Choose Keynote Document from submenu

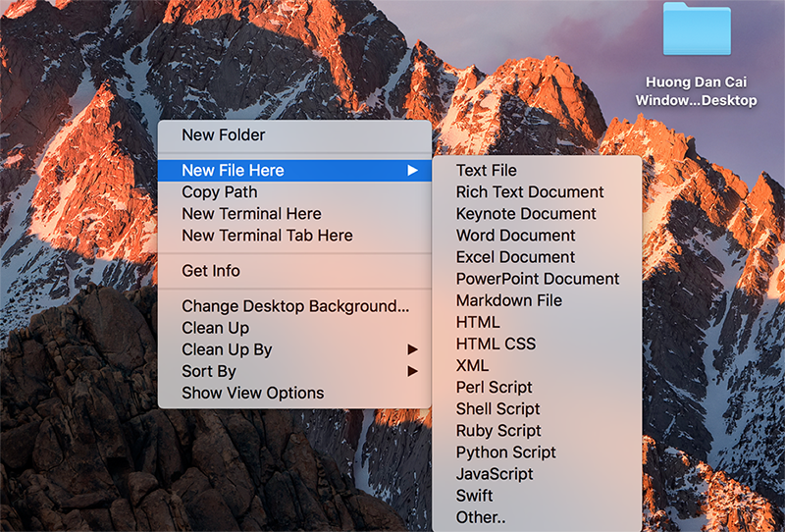(526, 214)
